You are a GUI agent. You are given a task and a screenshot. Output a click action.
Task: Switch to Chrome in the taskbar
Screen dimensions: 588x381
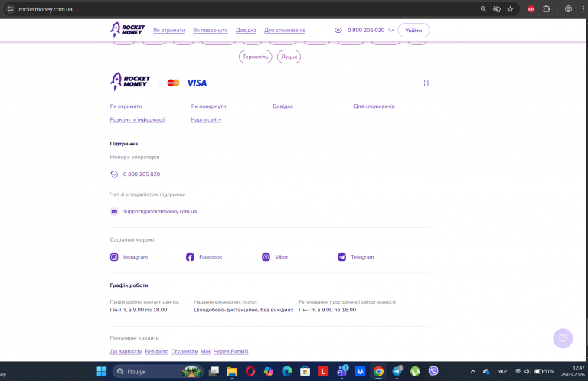coord(378,372)
